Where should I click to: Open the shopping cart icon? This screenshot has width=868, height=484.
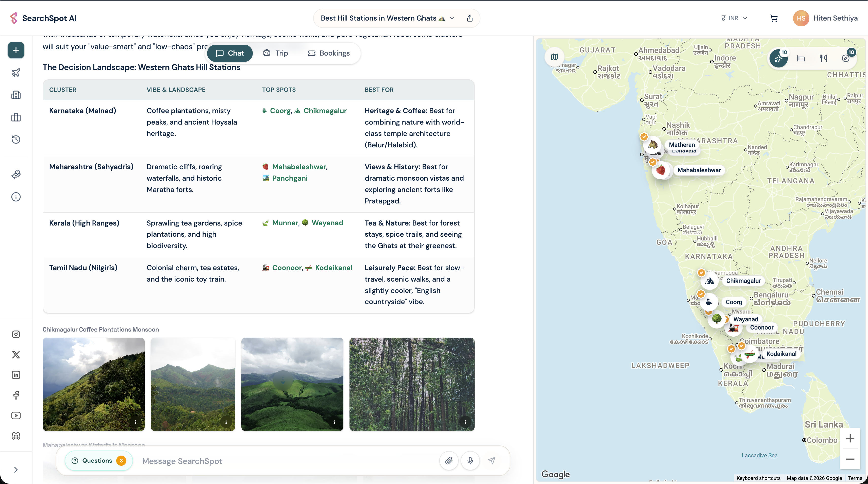[774, 18]
